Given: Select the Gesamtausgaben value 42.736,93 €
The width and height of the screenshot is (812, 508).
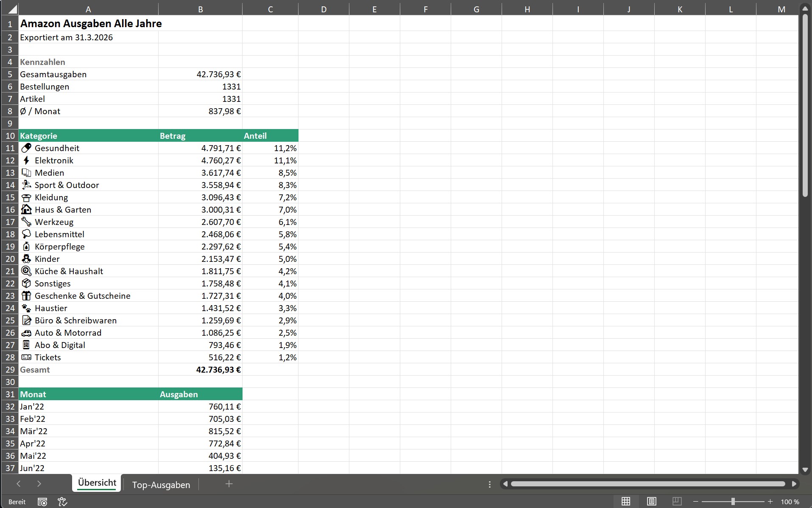Looking at the screenshot, I should [201, 74].
